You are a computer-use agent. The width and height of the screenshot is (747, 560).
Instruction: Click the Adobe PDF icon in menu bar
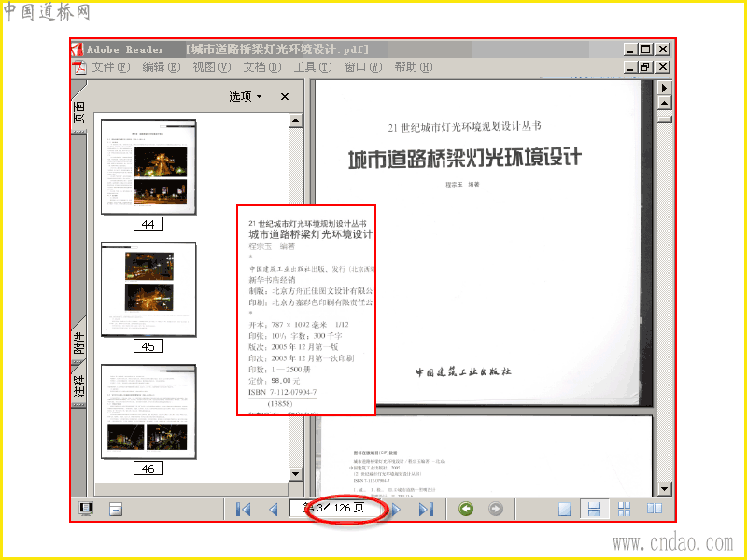pyautogui.click(x=79, y=67)
